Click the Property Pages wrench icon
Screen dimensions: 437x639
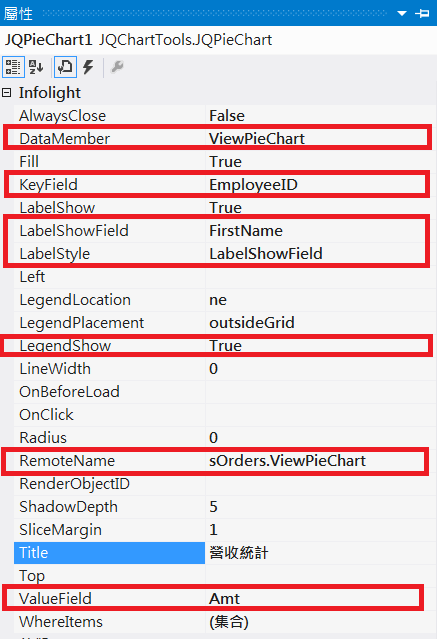(x=117, y=66)
